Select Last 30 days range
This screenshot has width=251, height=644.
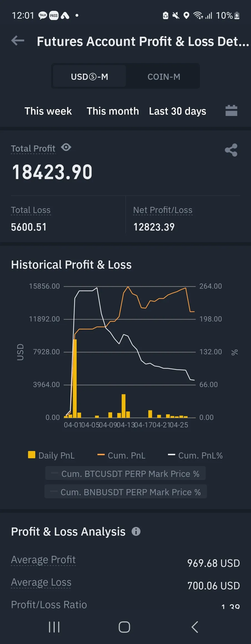pyautogui.click(x=177, y=111)
